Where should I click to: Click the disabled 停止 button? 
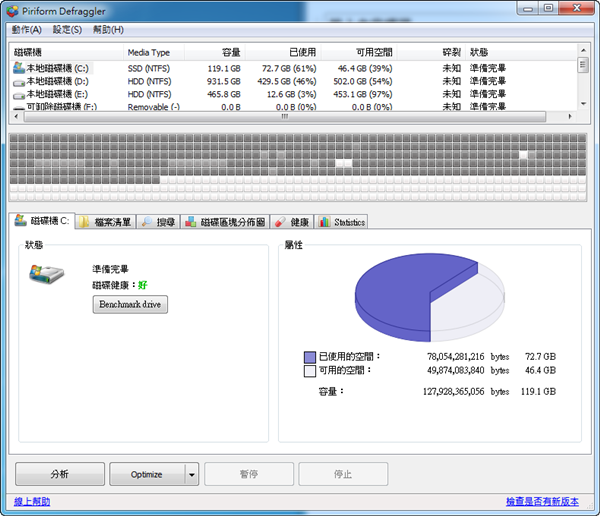tap(343, 474)
